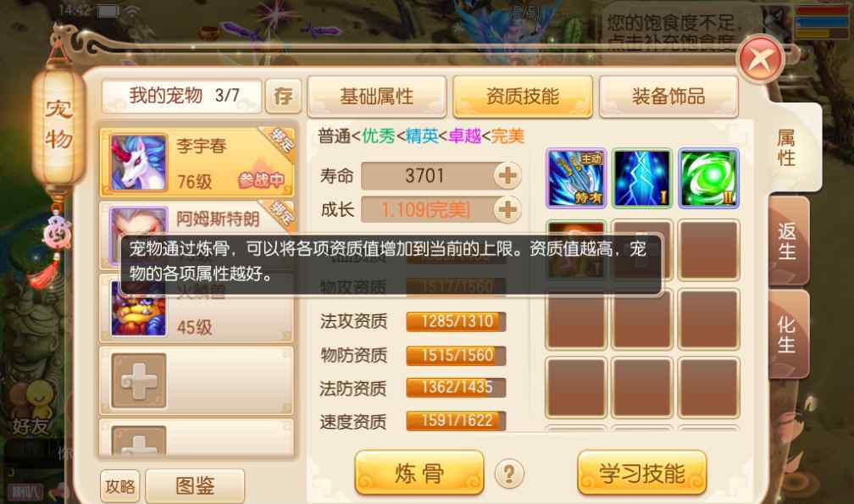Click plus icon next to 成长 growth
This screenshot has height=504, width=854.
[507, 209]
